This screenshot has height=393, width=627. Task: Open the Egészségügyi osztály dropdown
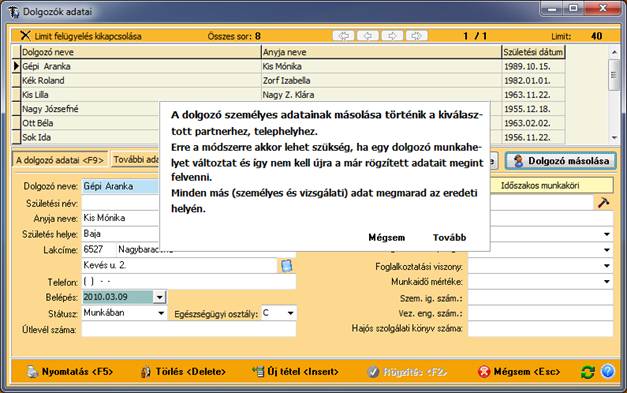click(x=291, y=313)
